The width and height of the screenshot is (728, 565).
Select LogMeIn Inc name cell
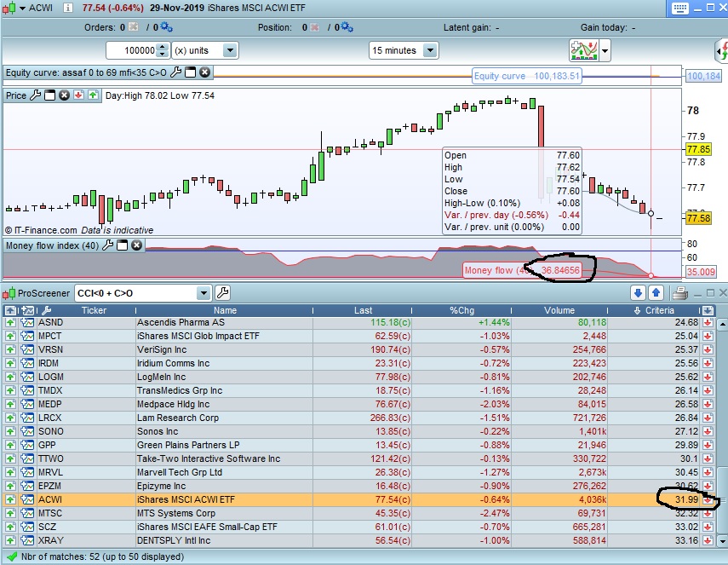point(161,377)
